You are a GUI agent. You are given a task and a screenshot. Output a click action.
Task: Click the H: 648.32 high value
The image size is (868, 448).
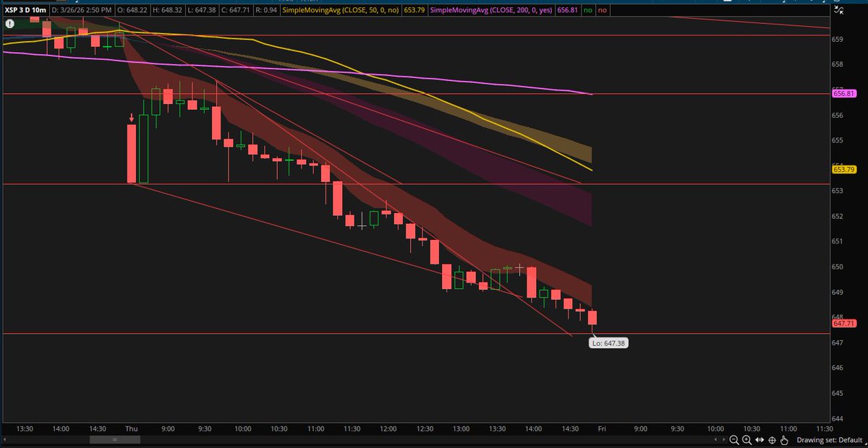pos(167,10)
